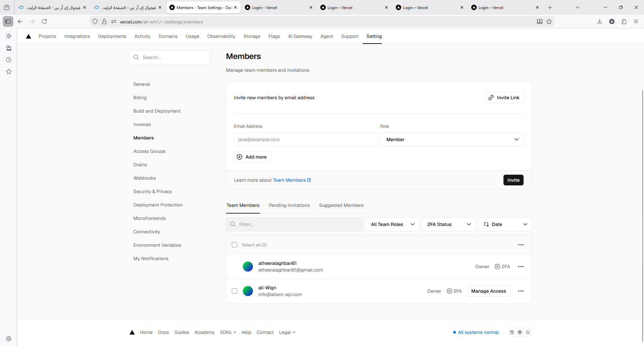Click the Manage Access button

click(x=488, y=291)
